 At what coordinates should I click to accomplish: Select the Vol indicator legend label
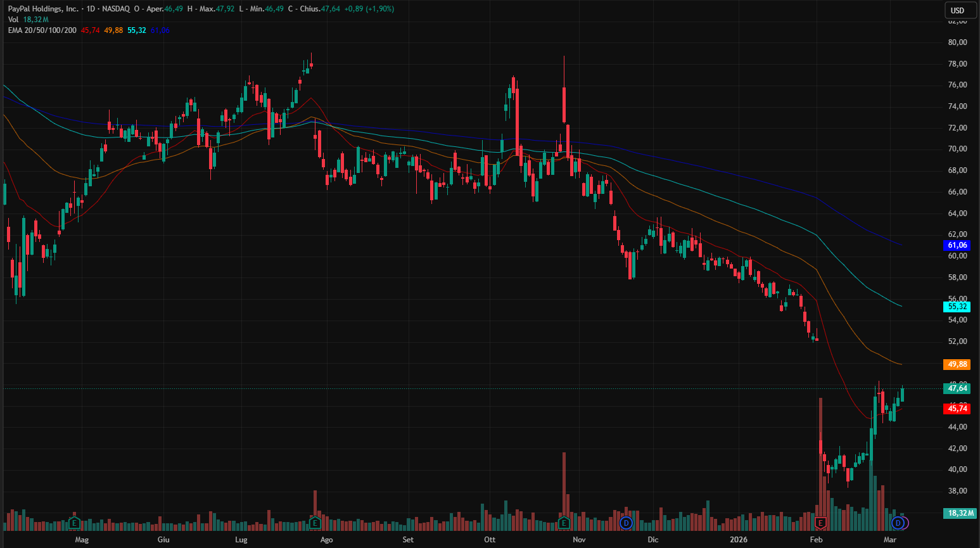coord(13,20)
